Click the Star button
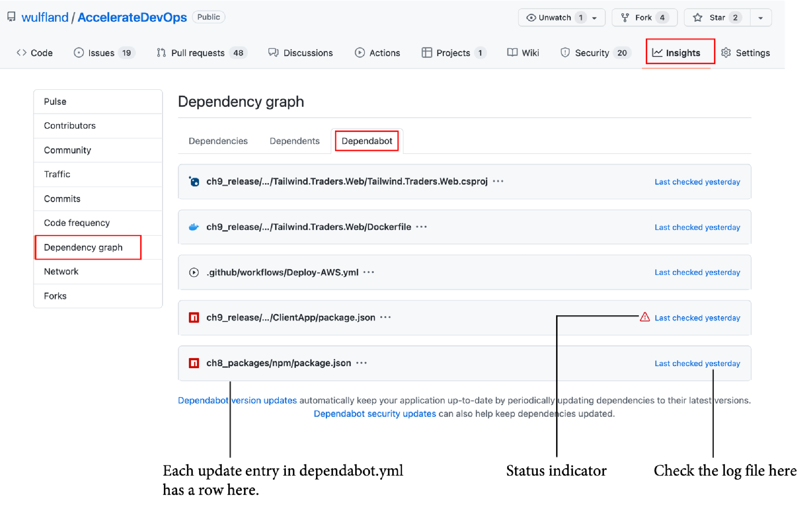The width and height of the screenshot is (812, 510). [717, 18]
